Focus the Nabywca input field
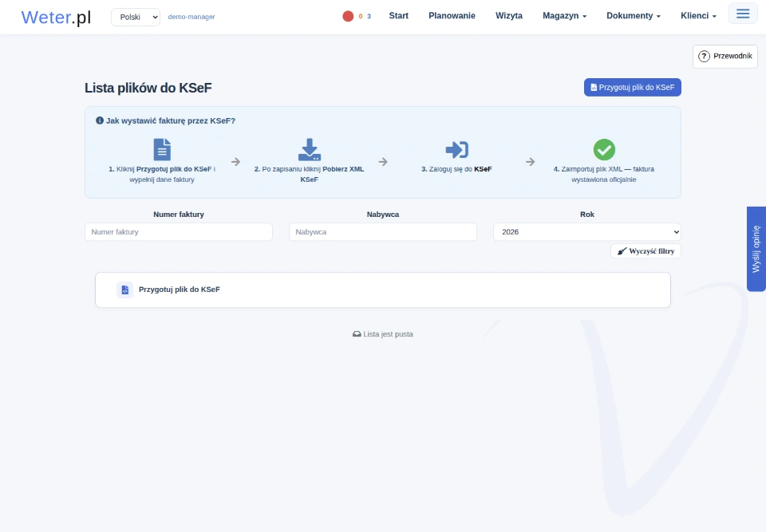766x532 pixels. click(x=382, y=231)
